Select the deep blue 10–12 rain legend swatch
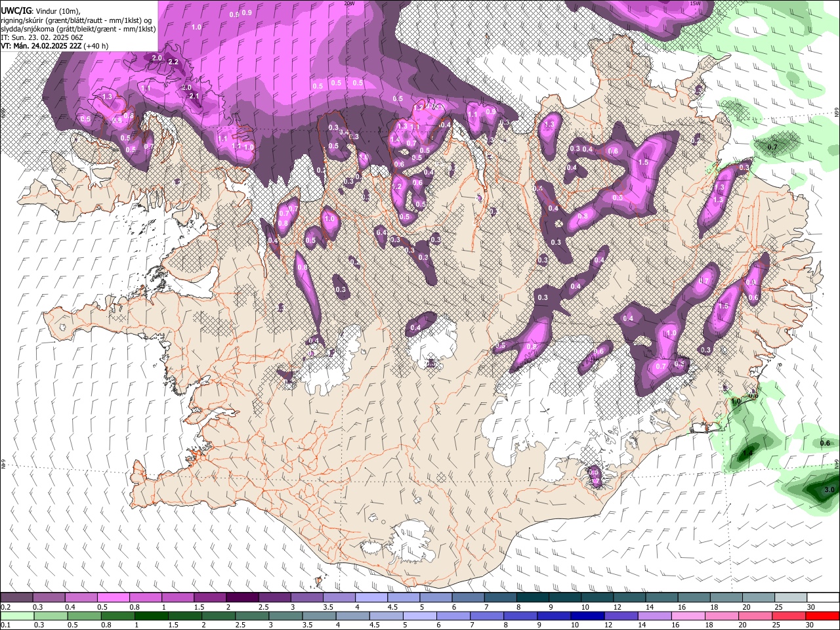Screen dimensions: 840x630 (x=588, y=616)
